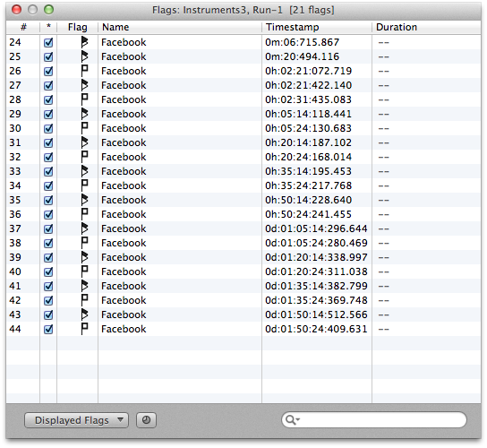Click the flag icon in row 37
Viewport: 487px width, 448px height.
pyautogui.click(x=84, y=228)
